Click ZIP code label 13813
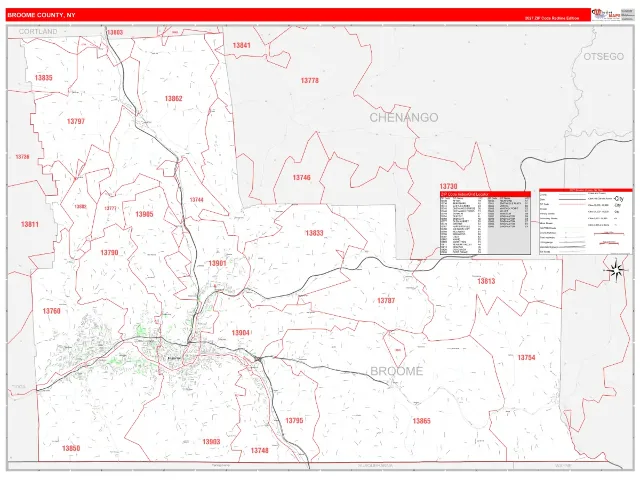This screenshot has width=640, height=480. (x=486, y=281)
